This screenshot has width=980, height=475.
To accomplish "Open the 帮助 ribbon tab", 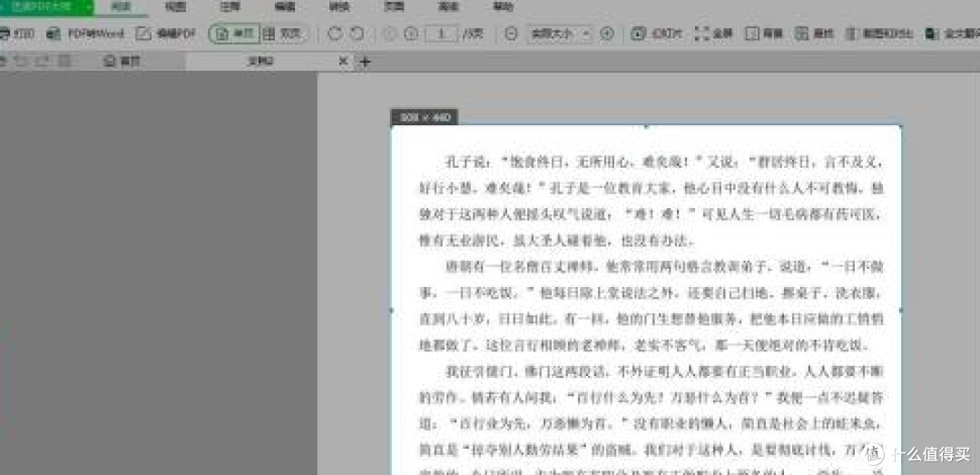I will pyautogui.click(x=503, y=7).
